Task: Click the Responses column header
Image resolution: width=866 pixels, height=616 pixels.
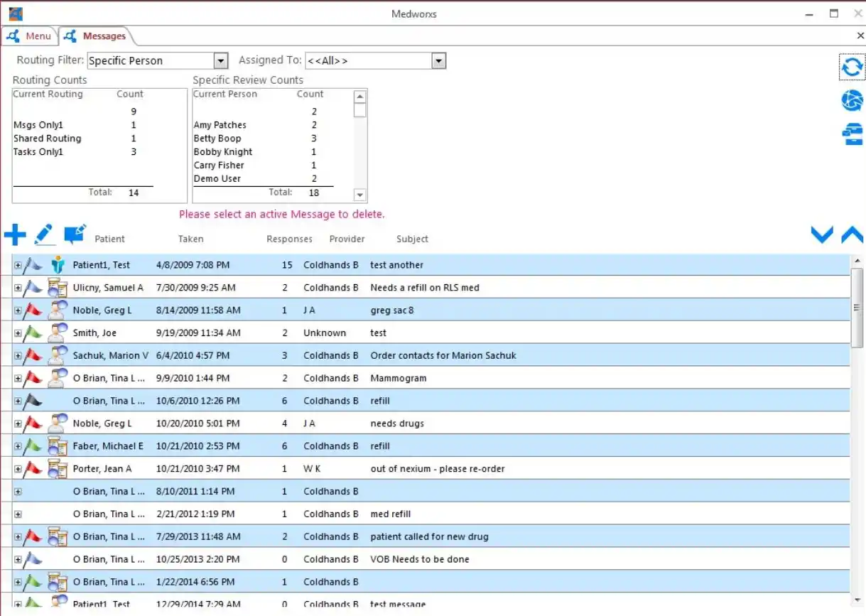Action: 289,239
